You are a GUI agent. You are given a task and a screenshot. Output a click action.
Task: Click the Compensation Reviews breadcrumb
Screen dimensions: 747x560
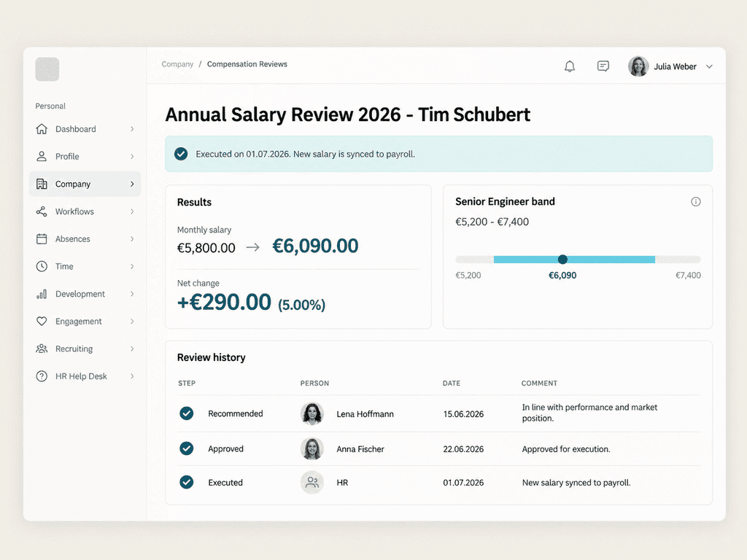point(247,64)
